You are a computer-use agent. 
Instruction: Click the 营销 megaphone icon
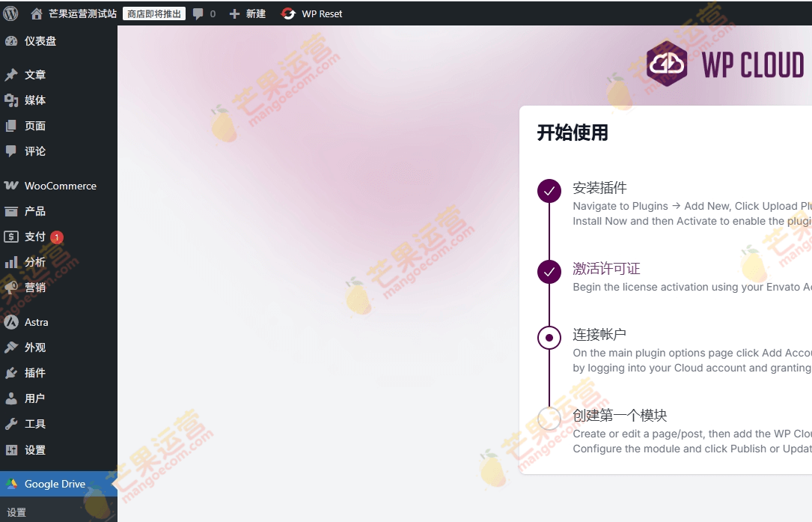(11, 288)
